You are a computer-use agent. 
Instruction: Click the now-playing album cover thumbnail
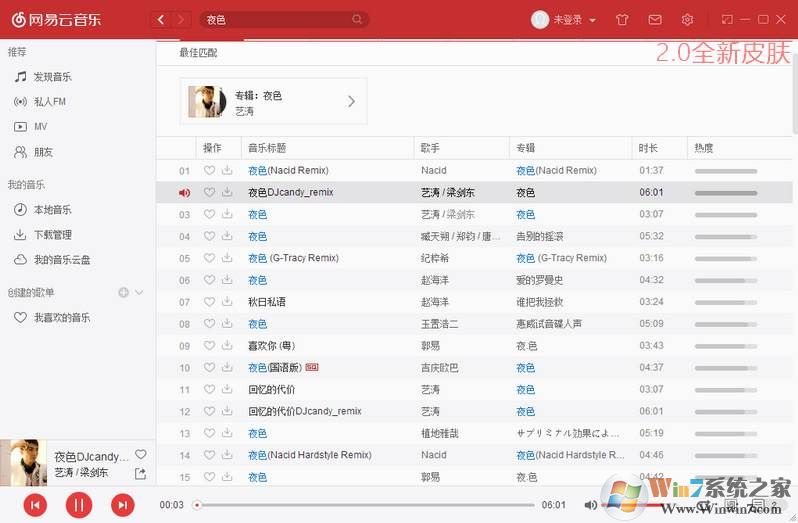[23, 463]
